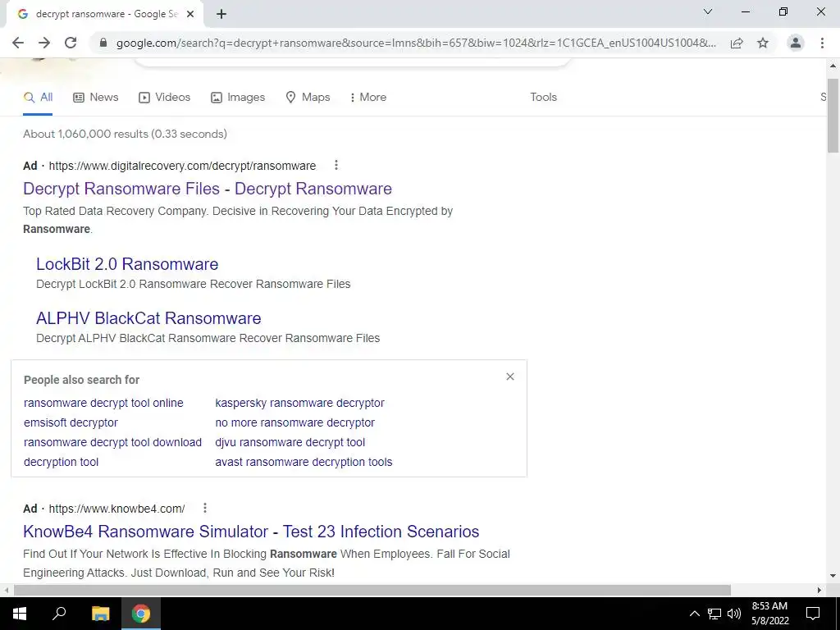Image resolution: width=840 pixels, height=630 pixels.
Task: Search kaspersky ransomware decryptor
Action: 299,403
